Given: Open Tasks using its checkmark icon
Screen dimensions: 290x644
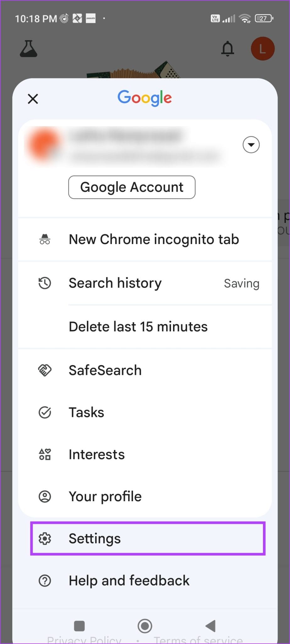Looking at the screenshot, I should tap(45, 412).
